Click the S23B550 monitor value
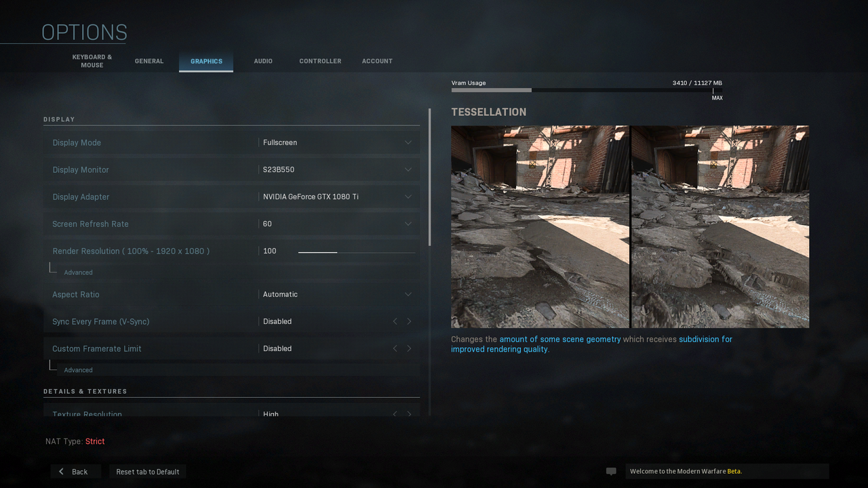The height and width of the screenshot is (488, 868). pyautogui.click(x=279, y=169)
